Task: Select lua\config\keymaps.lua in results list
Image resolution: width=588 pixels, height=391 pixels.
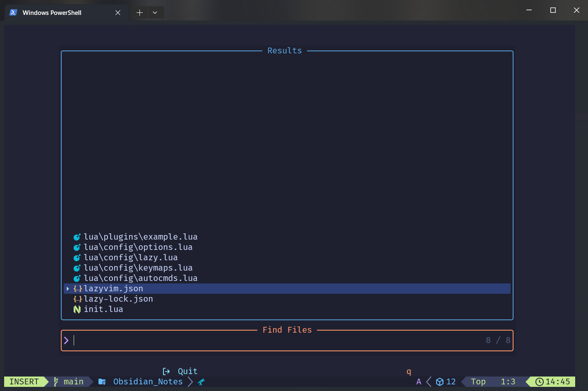Action: coord(138,268)
